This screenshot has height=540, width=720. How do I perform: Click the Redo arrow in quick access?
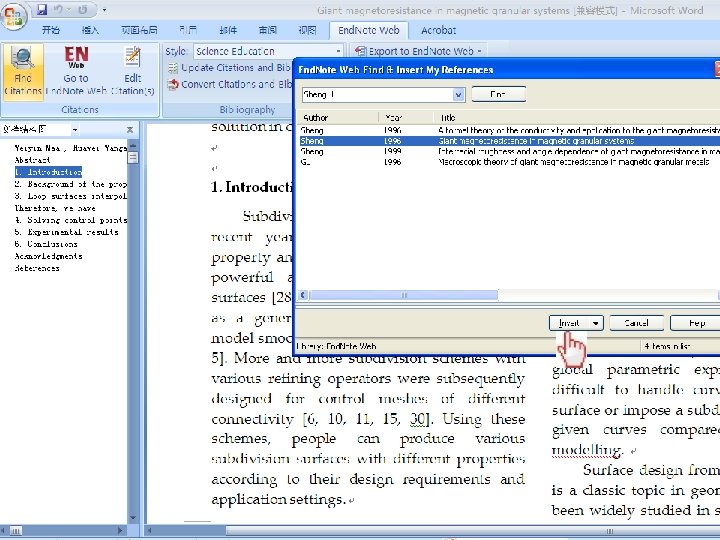(x=83, y=10)
